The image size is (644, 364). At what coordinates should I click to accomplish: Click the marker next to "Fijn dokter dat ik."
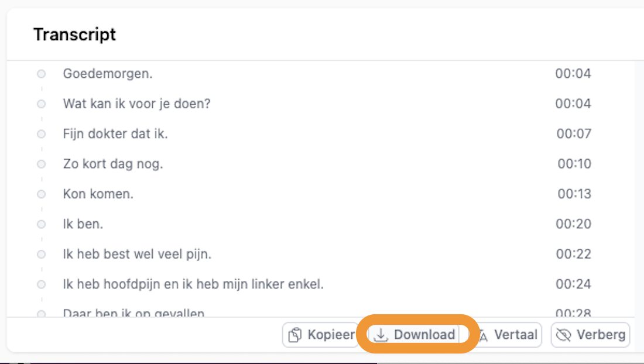click(42, 134)
